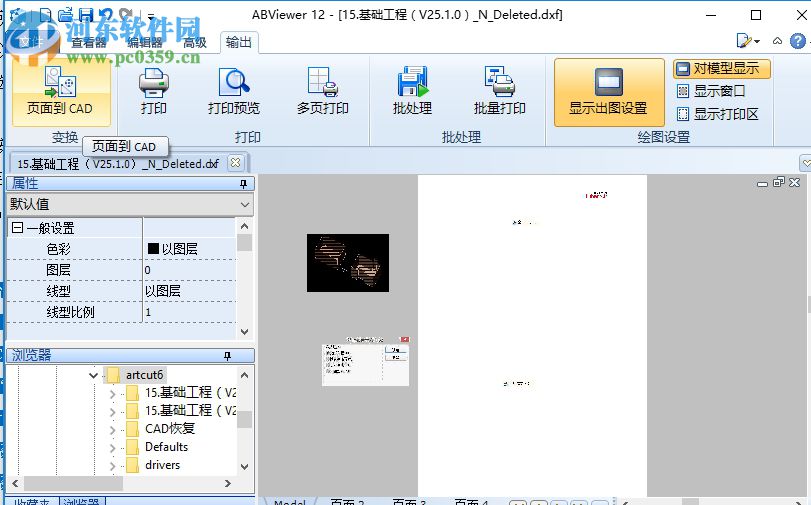Toggle 对模型显示 option

click(x=722, y=68)
